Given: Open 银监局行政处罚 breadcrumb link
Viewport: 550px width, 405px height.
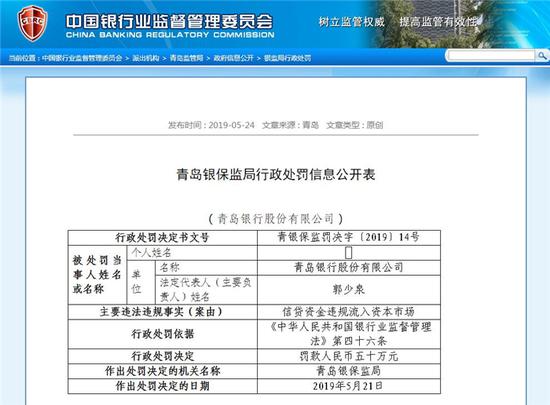Looking at the screenshot, I should 287,58.
